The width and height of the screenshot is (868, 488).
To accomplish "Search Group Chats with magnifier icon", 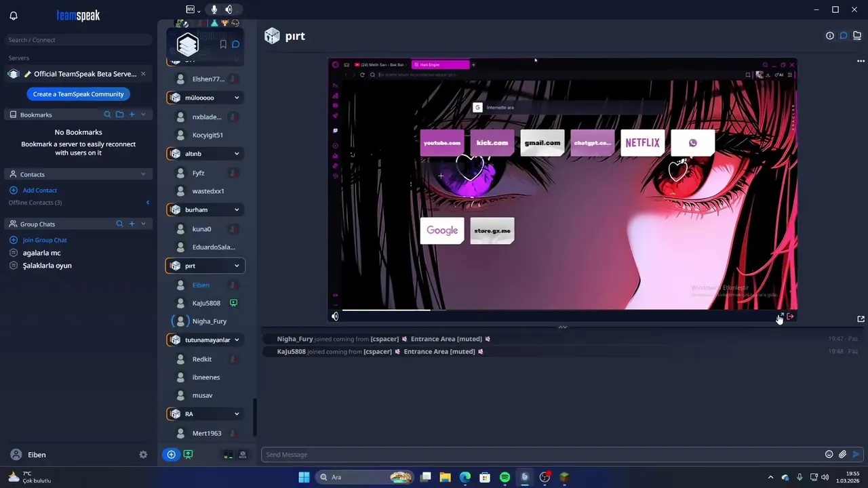I will [x=119, y=224].
